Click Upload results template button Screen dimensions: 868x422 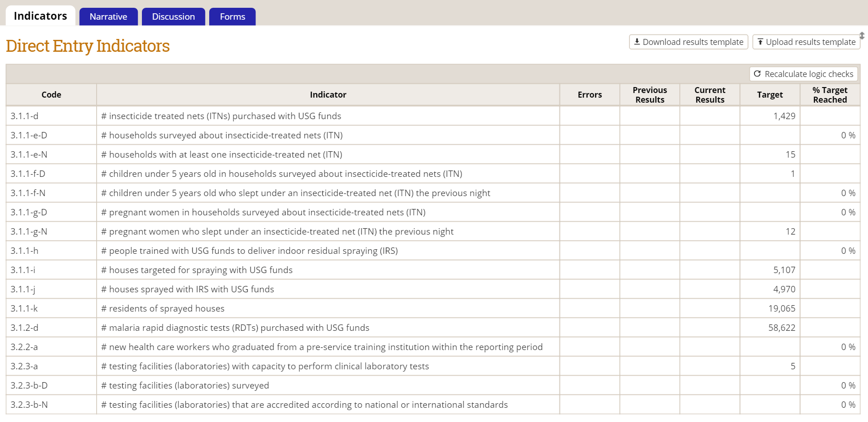point(806,42)
